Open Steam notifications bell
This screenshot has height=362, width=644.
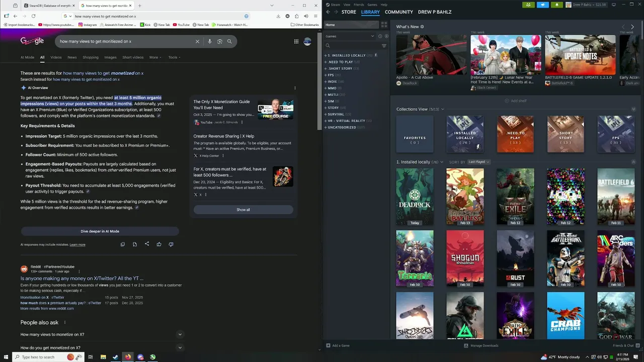pos(557,5)
